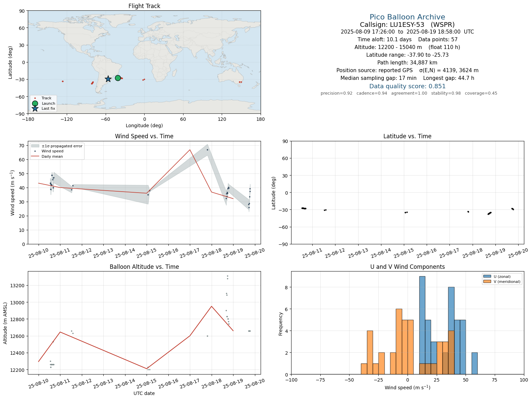Click the "UTC date" axis label

[x=144, y=393]
